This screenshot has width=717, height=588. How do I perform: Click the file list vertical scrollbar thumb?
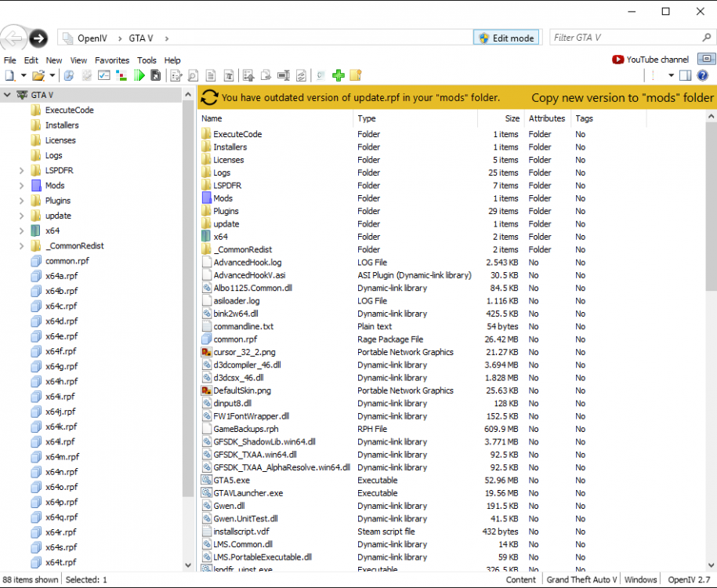tap(711, 206)
